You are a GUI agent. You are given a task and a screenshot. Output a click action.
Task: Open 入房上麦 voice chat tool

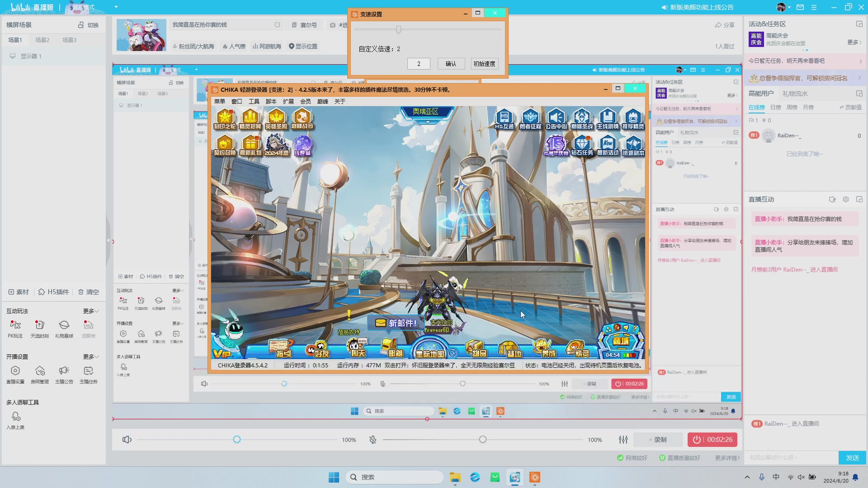pos(16,420)
